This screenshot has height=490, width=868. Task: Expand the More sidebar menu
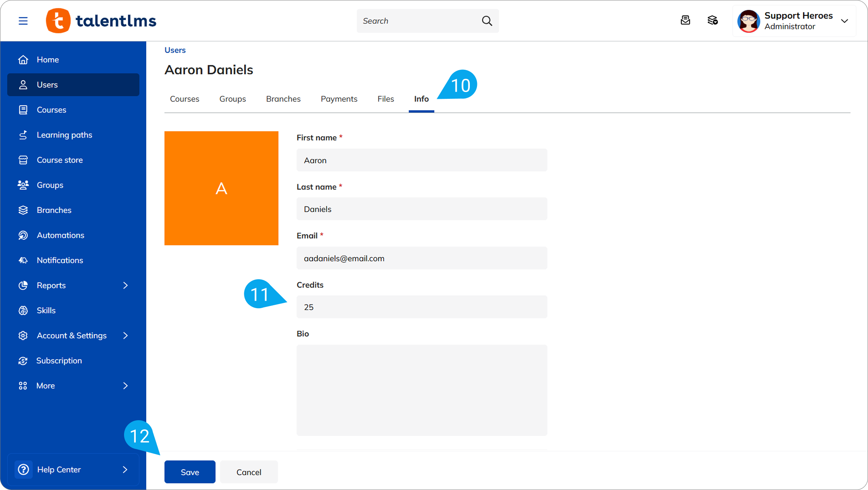click(126, 386)
